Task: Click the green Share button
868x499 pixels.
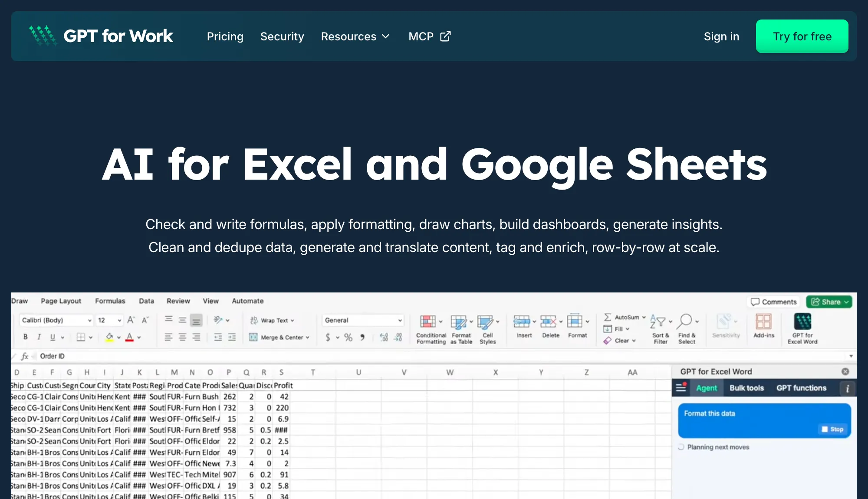Action: (x=829, y=302)
